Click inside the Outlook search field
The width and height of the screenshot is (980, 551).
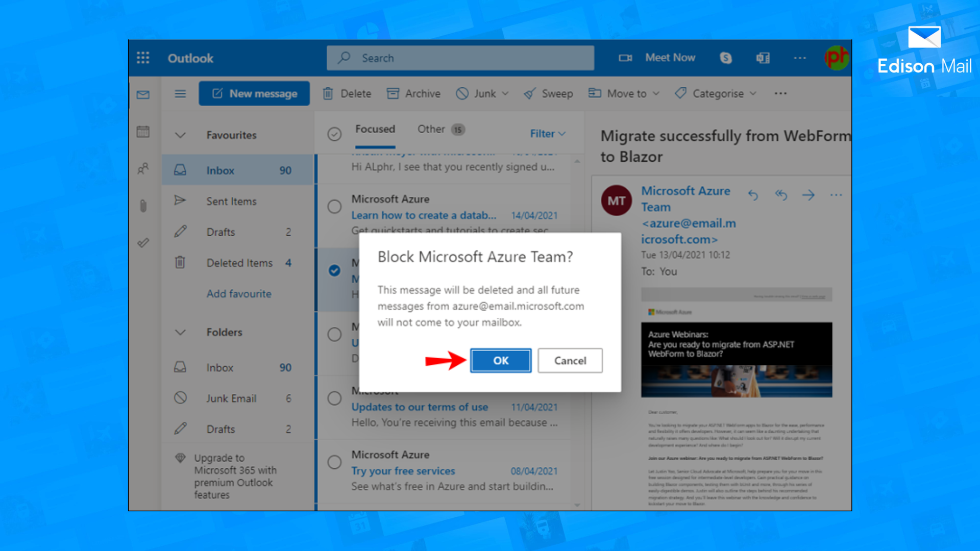tap(459, 58)
